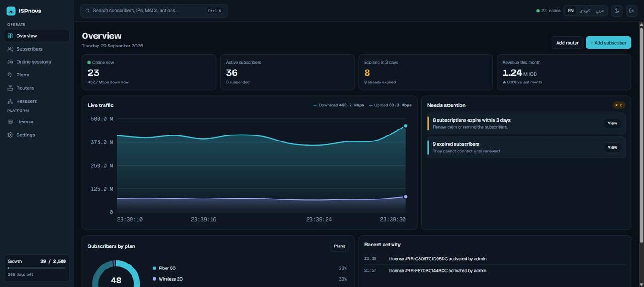This screenshot has width=644, height=287.
Task: Click the Revenue this month card
Action: 564,72
